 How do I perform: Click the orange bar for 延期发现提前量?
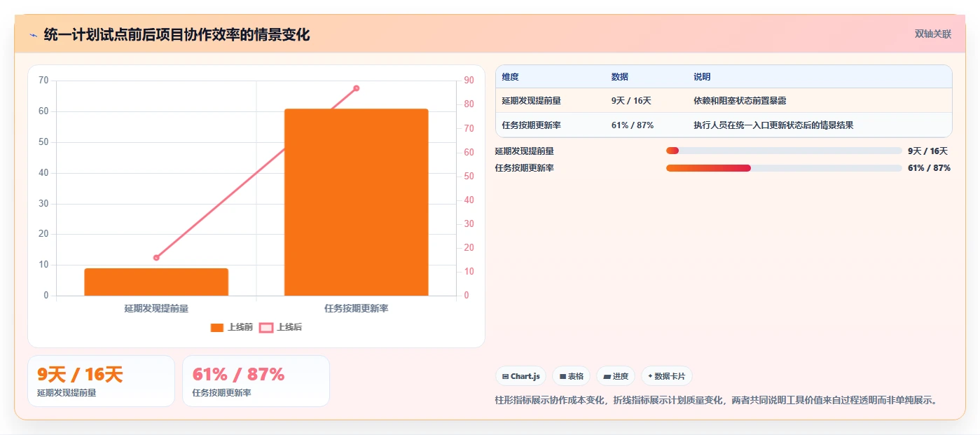click(x=156, y=282)
